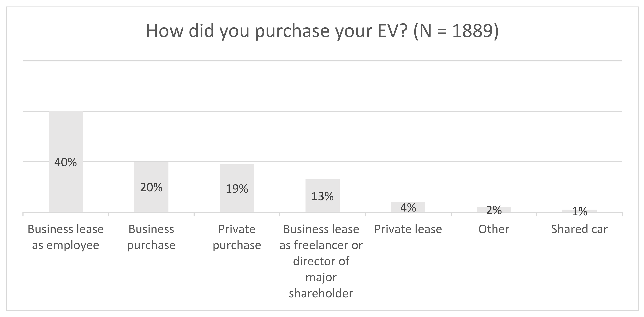This screenshot has height=317, width=644.
Task: Click the 4% data label
Action: click(x=408, y=207)
